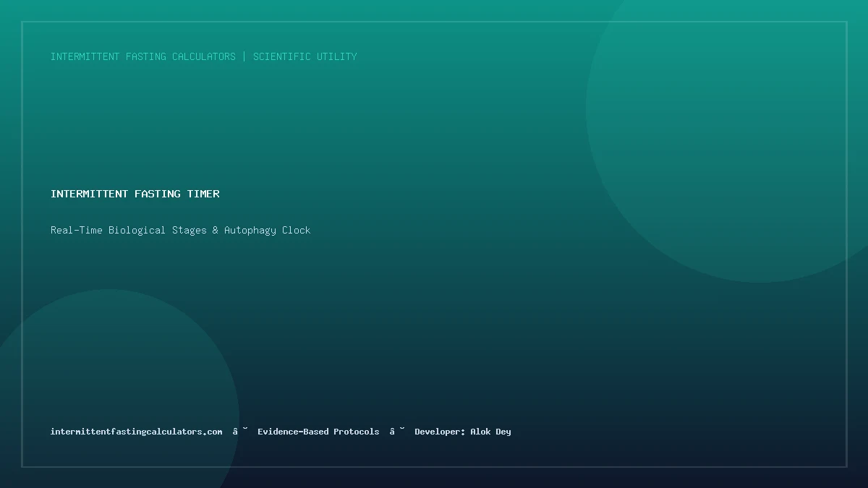The image size is (868, 488).
Task: Click the intermittentfastingcalculators.com footer text
Action: (137, 432)
